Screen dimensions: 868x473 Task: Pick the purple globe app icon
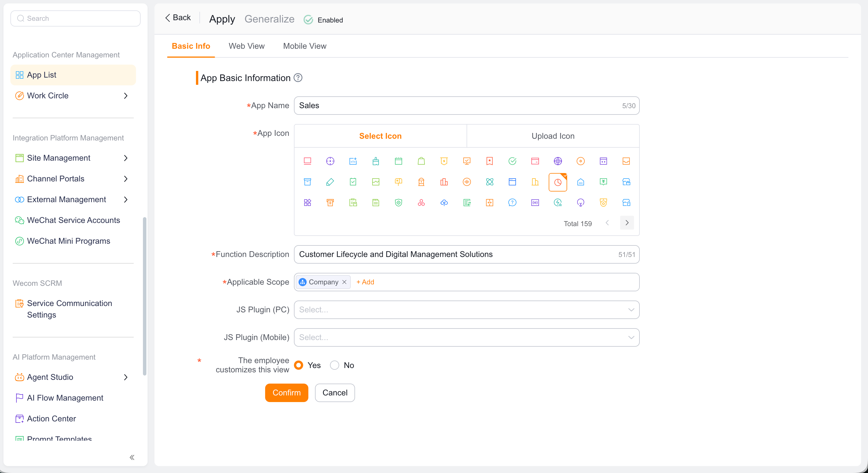click(558, 161)
